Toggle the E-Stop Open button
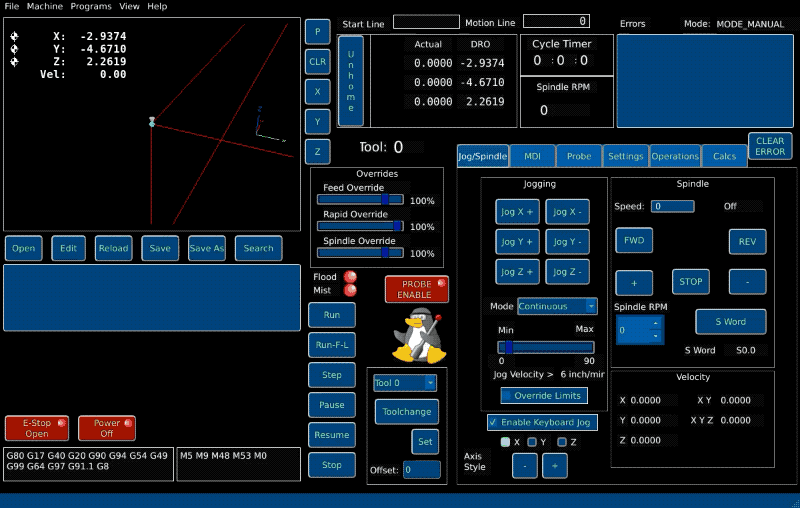Viewport: 800px width, 508px height. pos(36,428)
